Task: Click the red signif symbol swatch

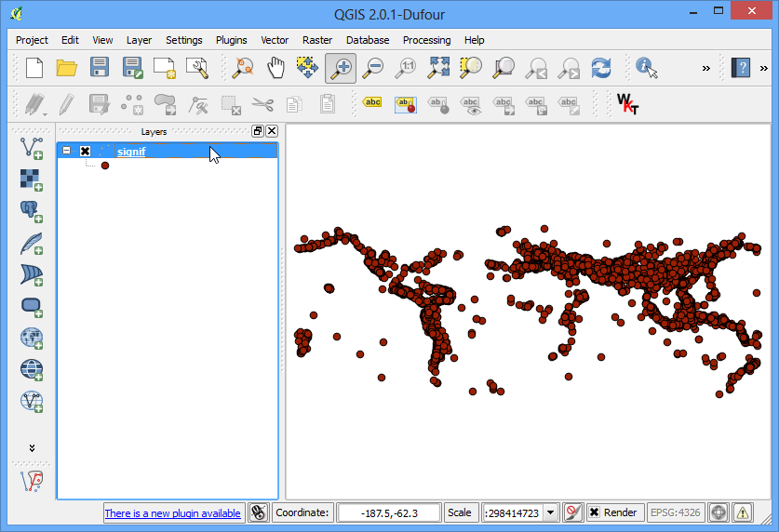Action: [105, 166]
